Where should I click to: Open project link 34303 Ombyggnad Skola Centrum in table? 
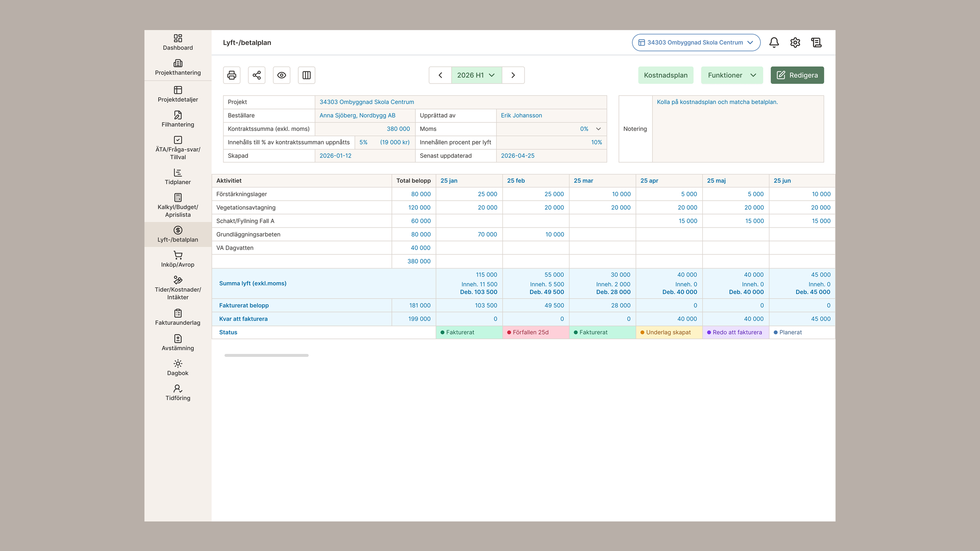pos(367,102)
